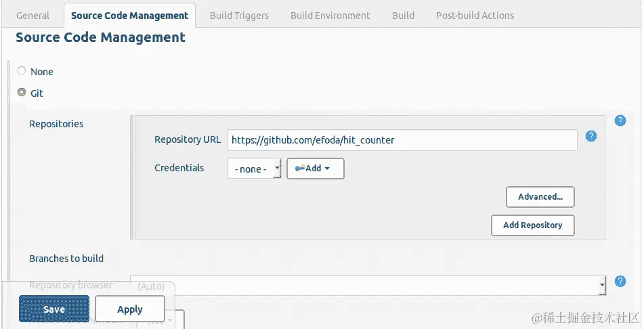Click the Apply button
644x329 pixels.
[130, 309]
